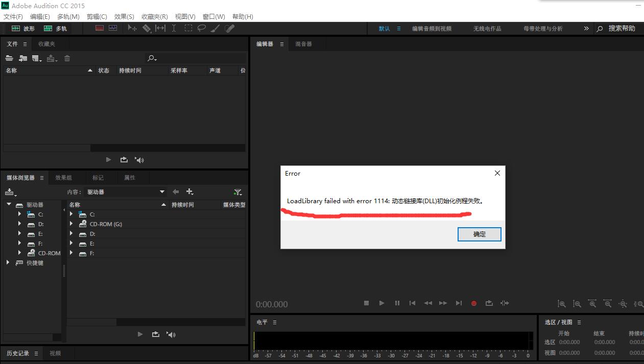The image size is (644, 364).
Task: Open New File dropdown in Files panel
Action: pos(37,58)
